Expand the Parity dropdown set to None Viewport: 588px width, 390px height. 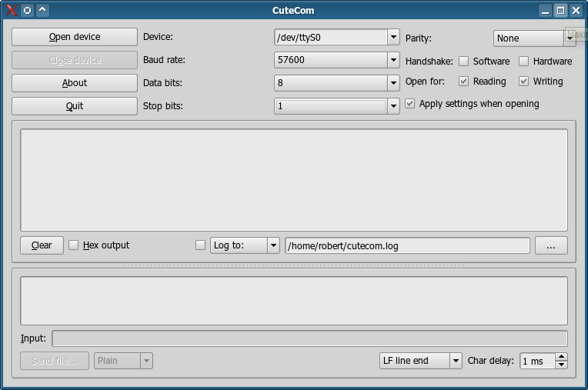570,38
